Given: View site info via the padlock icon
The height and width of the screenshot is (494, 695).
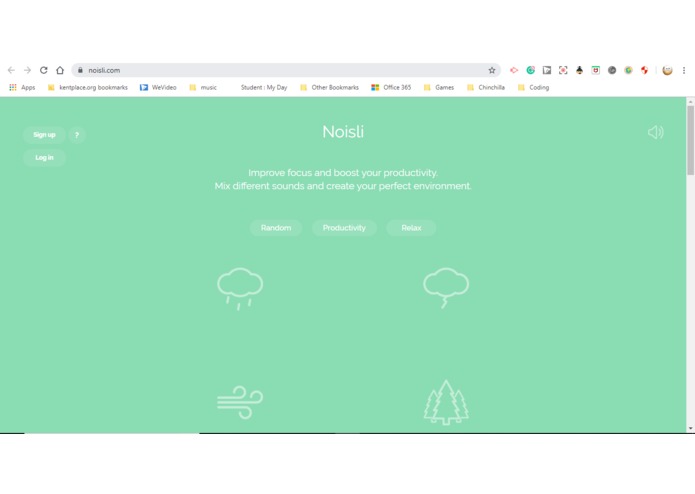Looking at the screenshot, I should point(80,70).
